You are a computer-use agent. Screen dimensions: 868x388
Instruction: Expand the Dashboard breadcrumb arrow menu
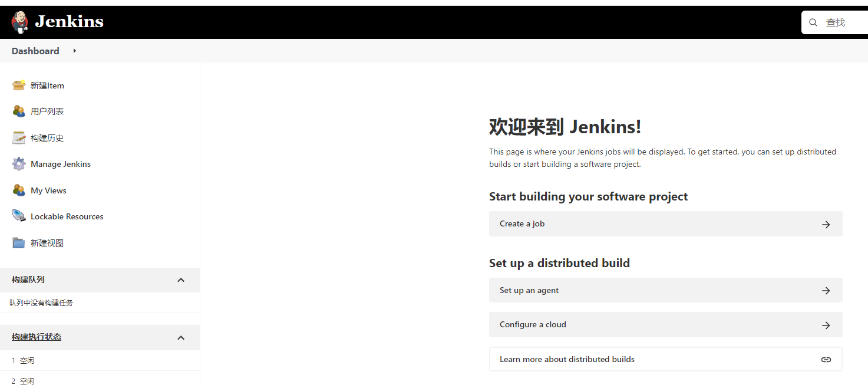(x=75, y=51)
